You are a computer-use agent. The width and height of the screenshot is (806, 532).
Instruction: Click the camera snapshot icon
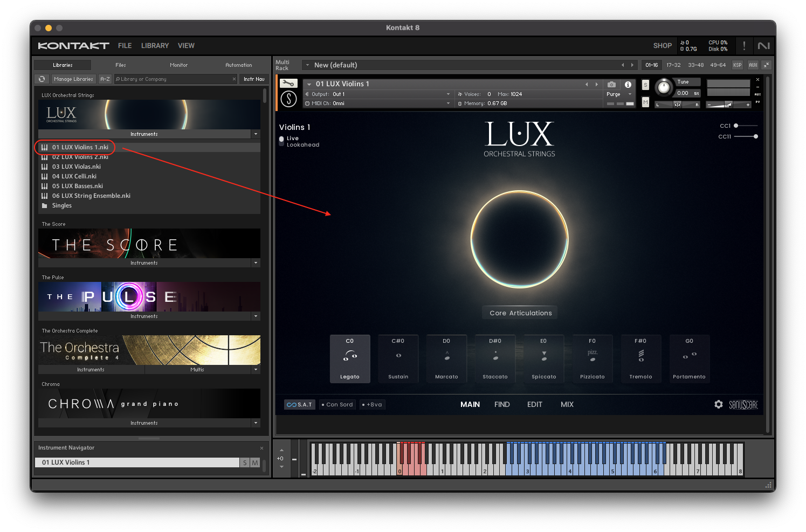pos(611,85)
